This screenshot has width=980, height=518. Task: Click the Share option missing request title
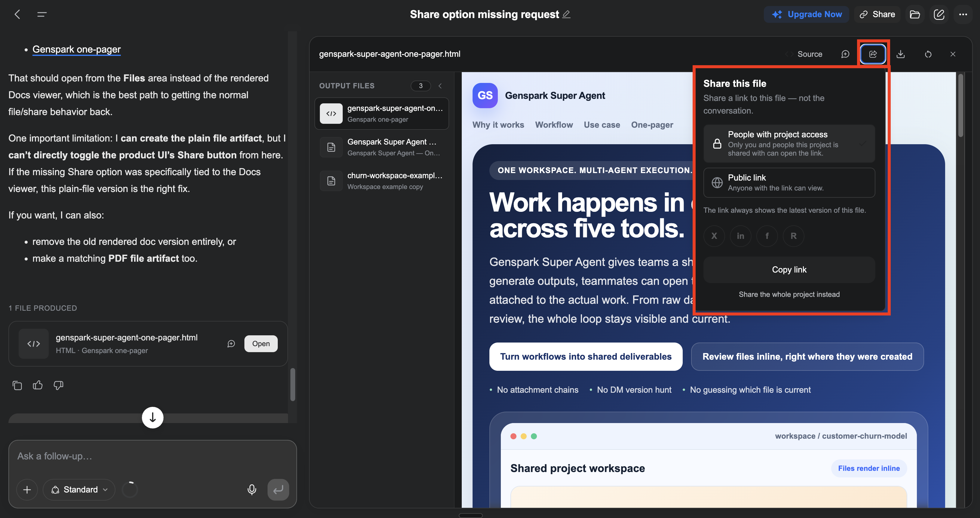[x=484, y=14]
